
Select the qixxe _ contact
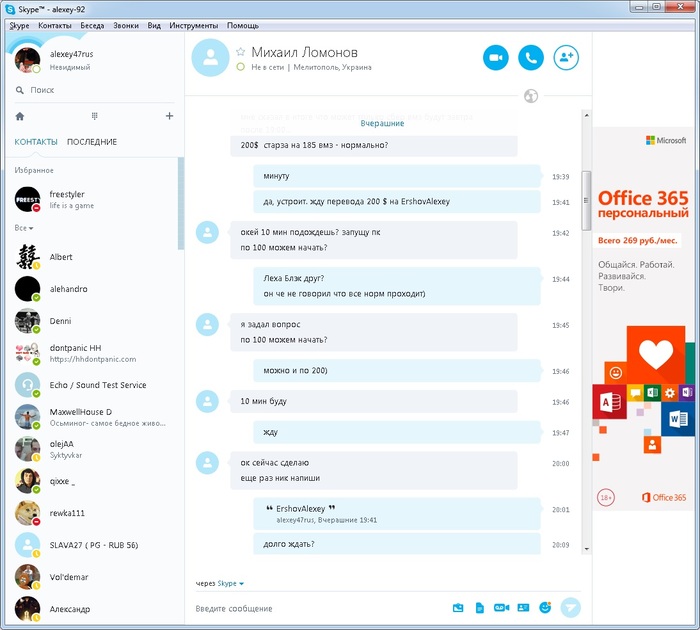(x=92, y=481)
